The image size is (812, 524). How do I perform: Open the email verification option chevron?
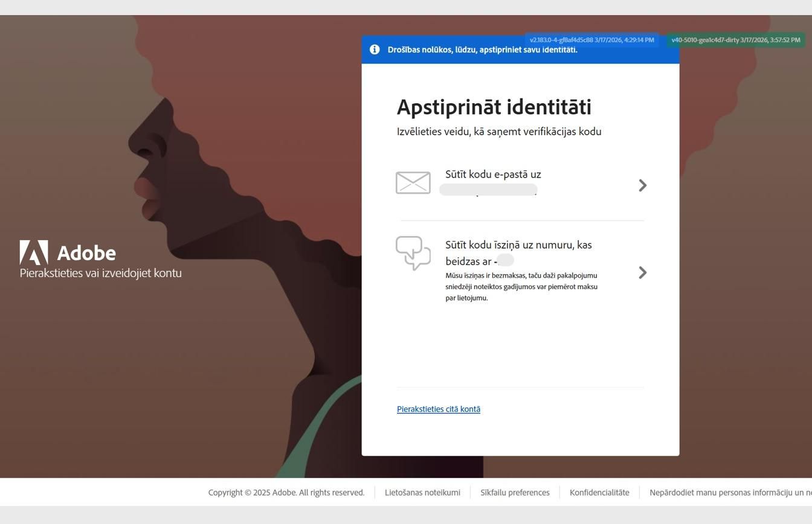pos(642,186)
